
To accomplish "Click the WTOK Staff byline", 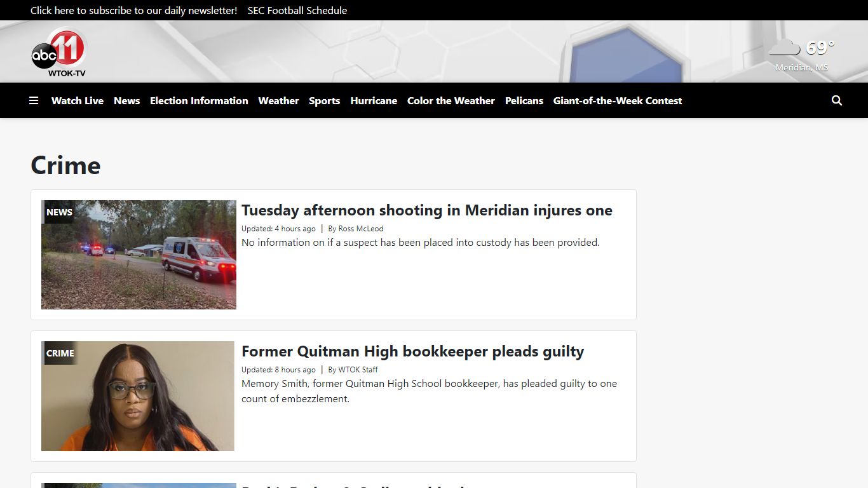I will pos(358,370).
